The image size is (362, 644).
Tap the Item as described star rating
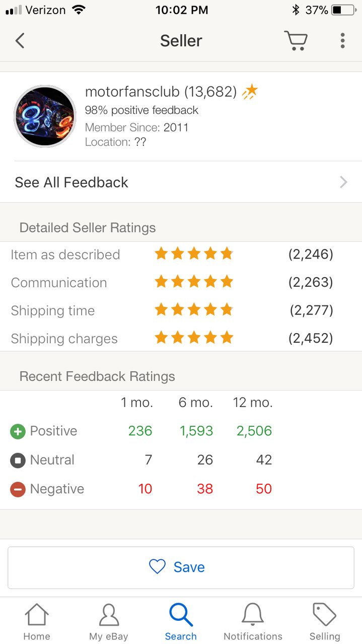click(194, 253)
